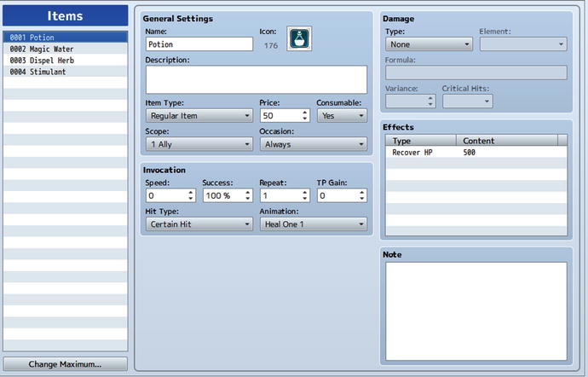Open the Scope dropdown
This screenshot has width=588, height=377.
pos(199,144)
